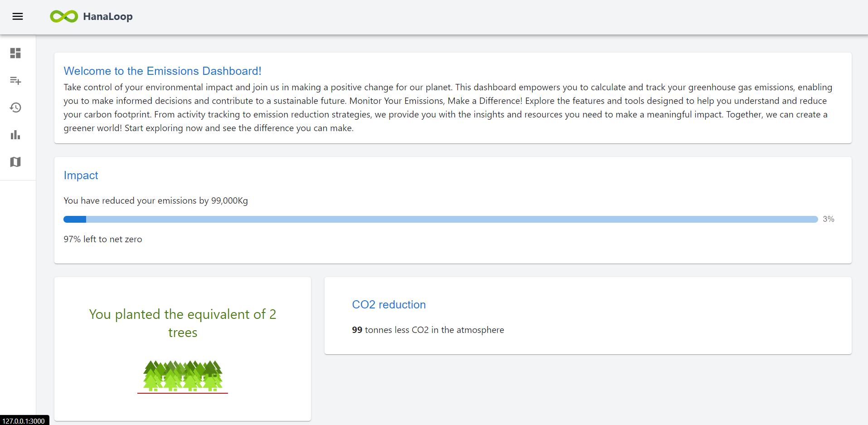Select the add-list entry icon in sidebar

[x=15, y=80]
